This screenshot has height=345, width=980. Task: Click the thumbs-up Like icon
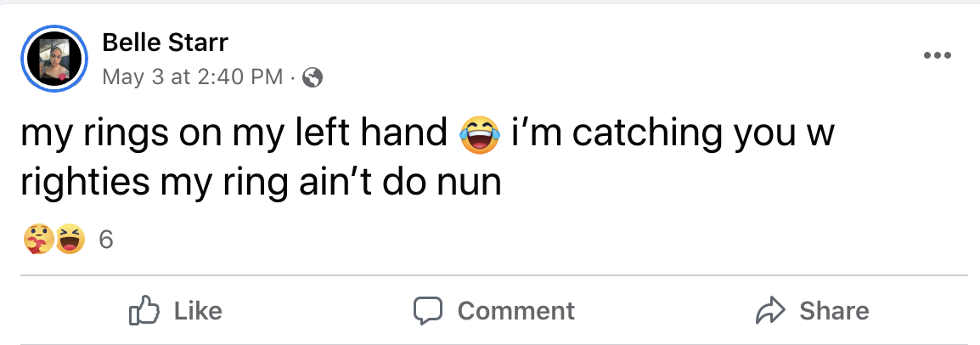[x=143, y=311]
